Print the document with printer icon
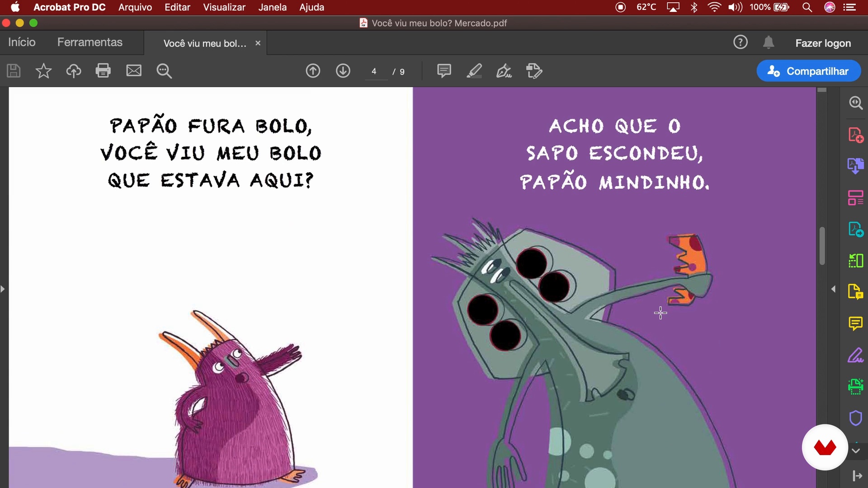This screenshot has height=488, width=868. coord(103,71)
